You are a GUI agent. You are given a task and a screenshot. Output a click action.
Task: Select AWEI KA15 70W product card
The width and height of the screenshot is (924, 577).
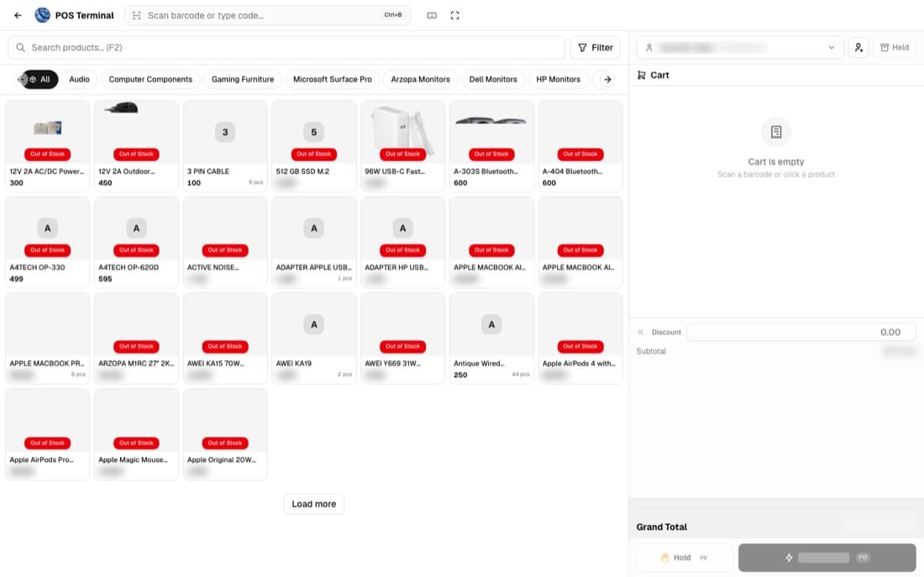pyautogui.click(x=225, y=338)
